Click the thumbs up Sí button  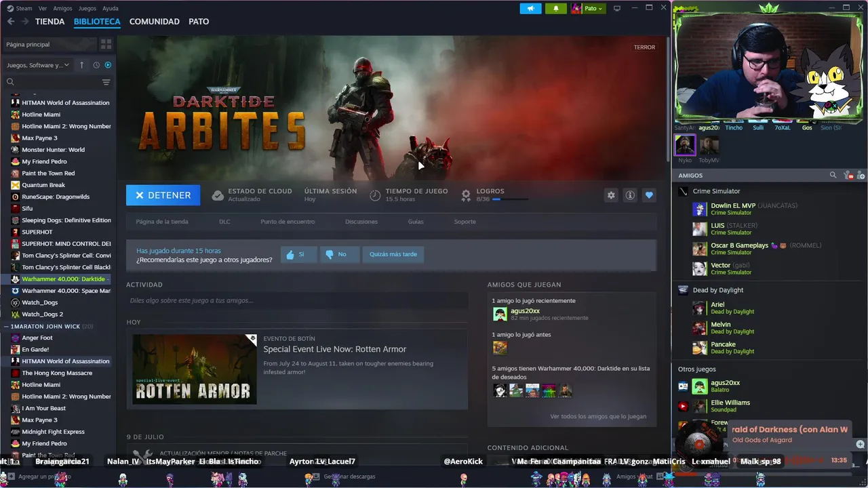pos(298,254)
